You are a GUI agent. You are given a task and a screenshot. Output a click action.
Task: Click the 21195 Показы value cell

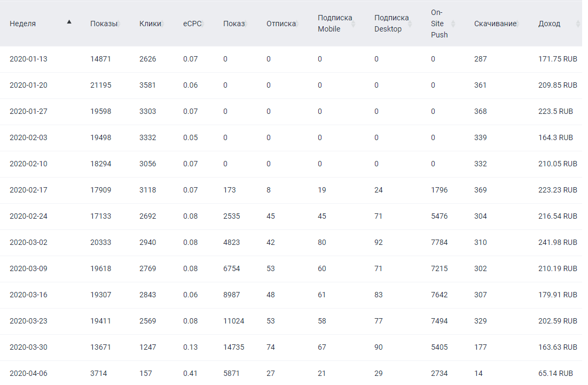pos(100,85)
